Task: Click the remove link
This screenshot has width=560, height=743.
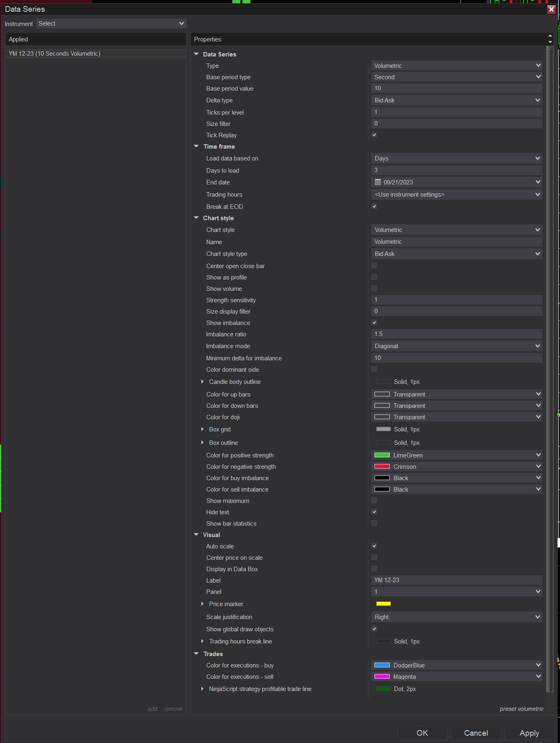Action: pos(173,709)
